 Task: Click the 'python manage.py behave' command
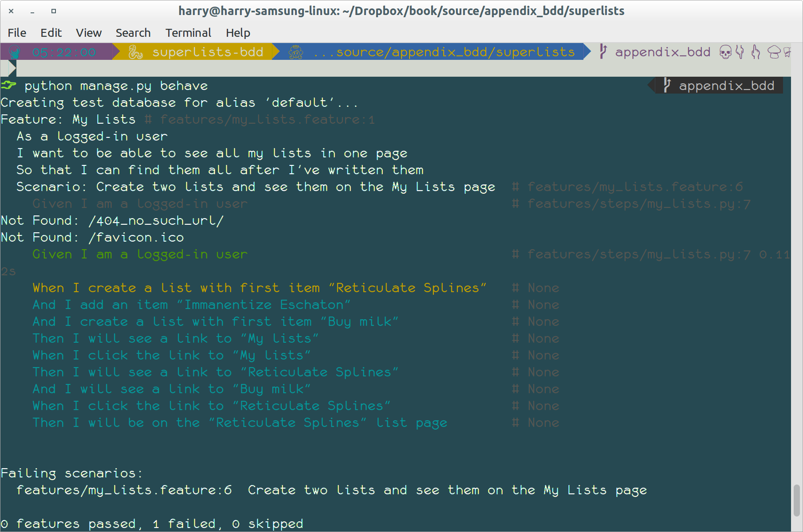pos(116,86)
